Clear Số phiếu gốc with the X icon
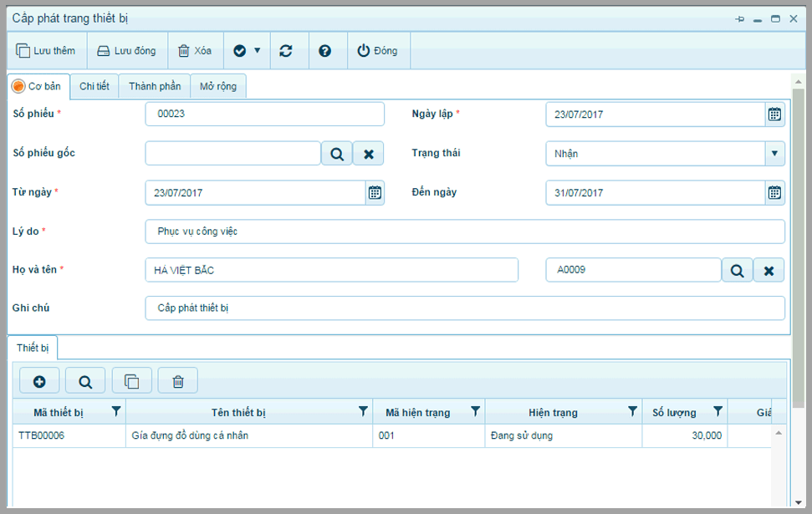This screenshot has height=514, width=812. click(369, 154)
